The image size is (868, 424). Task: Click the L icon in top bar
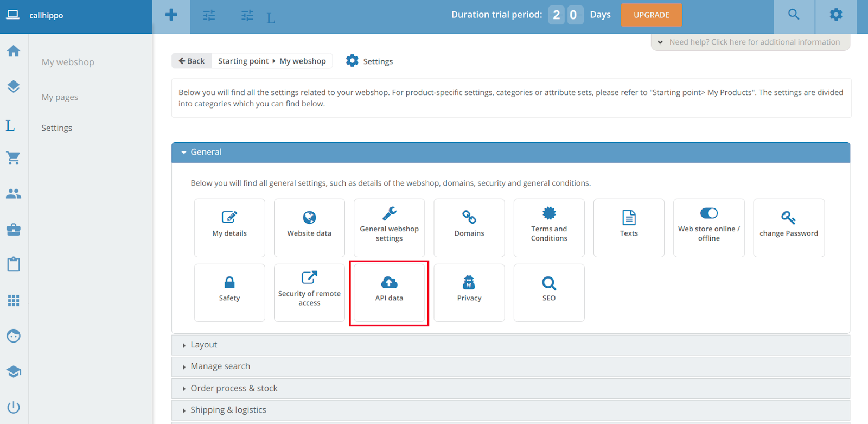point(271,18)
